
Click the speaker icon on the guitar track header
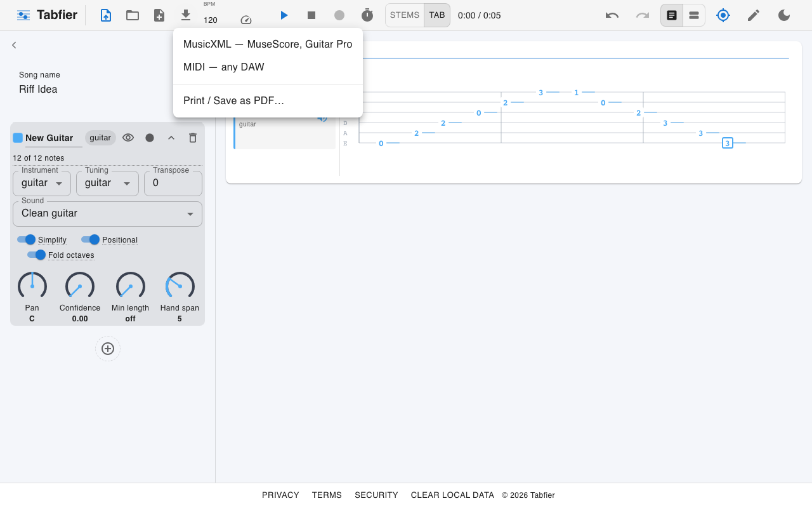pyautogui.click(x=322, y=117)
